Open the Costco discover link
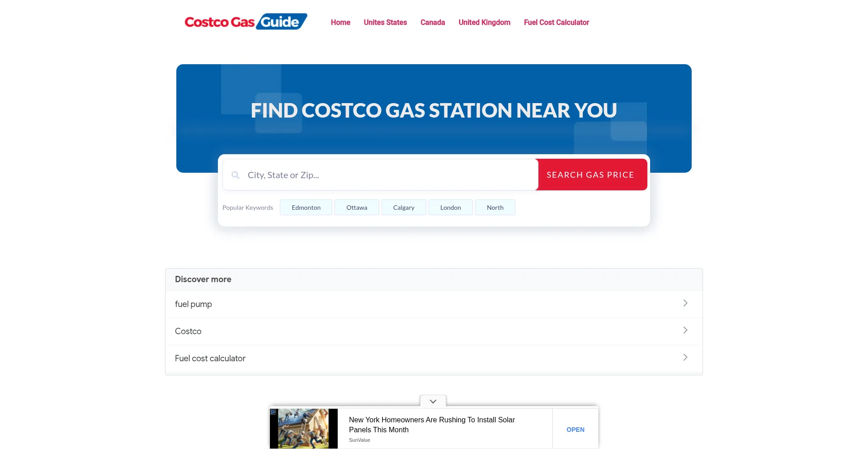 434,331
